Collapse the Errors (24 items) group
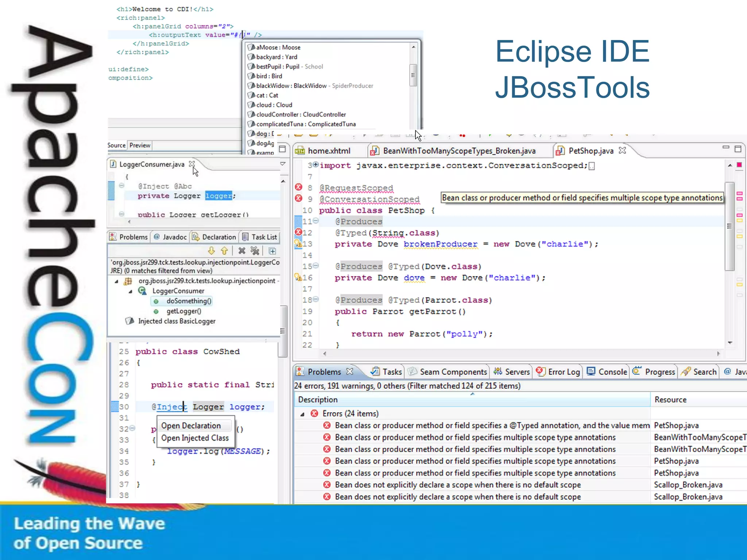The image size is (747, 560). [302, 414]
